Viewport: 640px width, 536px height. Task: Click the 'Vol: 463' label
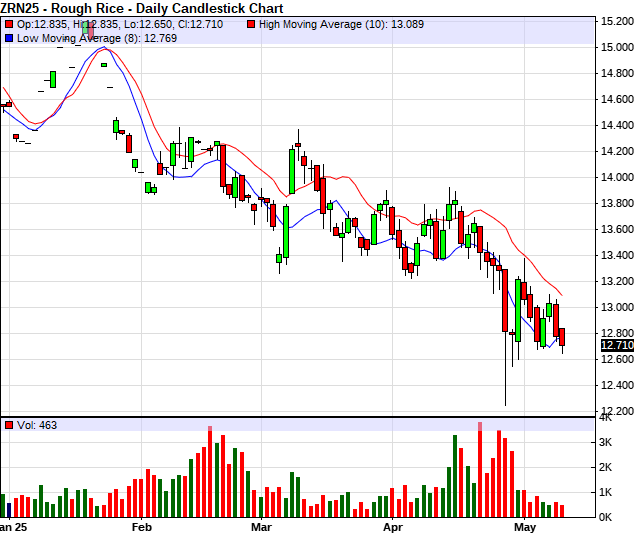point(37,425)
